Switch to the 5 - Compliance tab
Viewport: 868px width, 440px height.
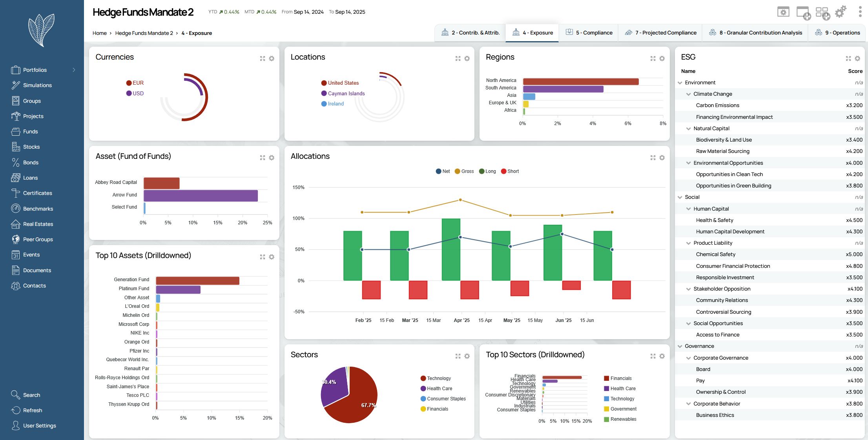[x=589, y=33]
